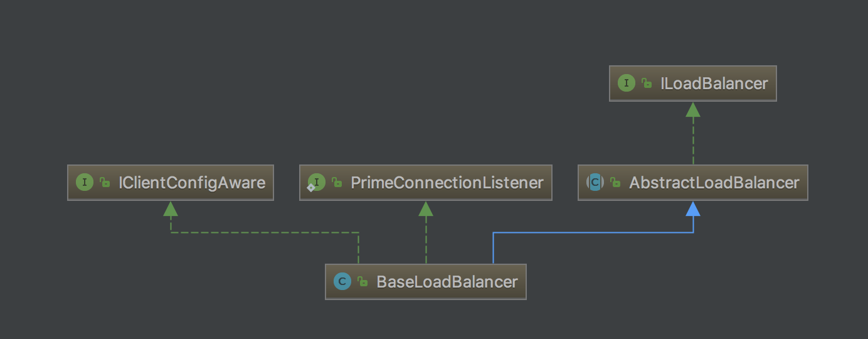
Task: Click the public lock icon beside BaseLoadBalancer
Action: pyautogui.click(x=363, y=282)
